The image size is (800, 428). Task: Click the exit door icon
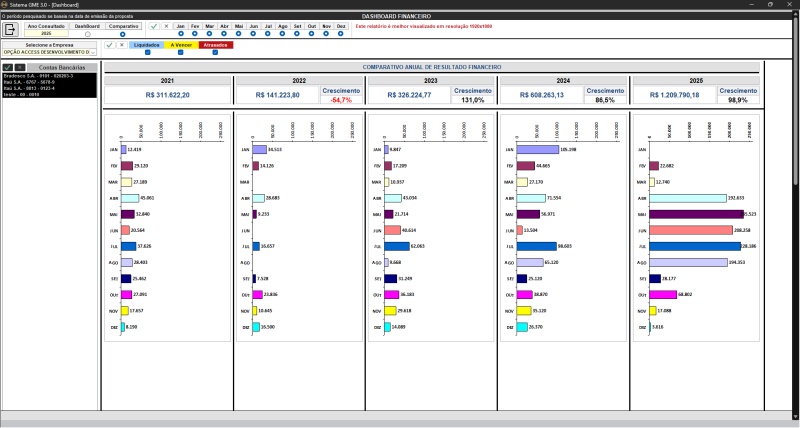coord(11,29)
